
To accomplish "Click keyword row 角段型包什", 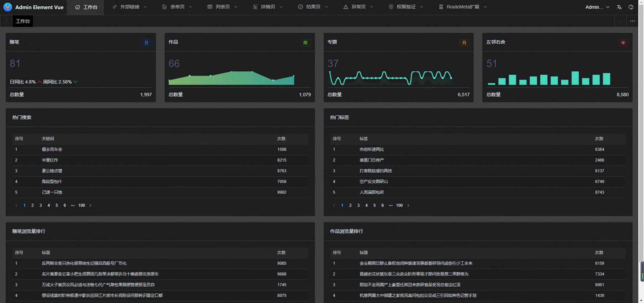I will [x=160, y=182].
